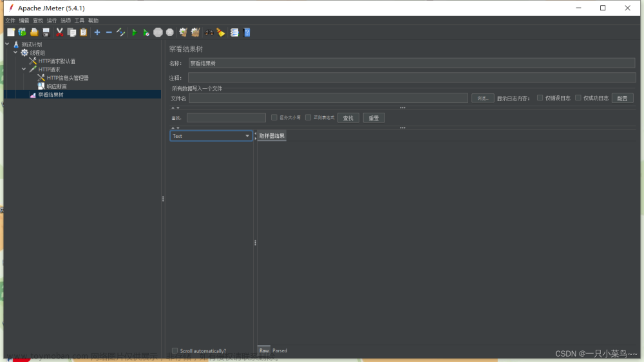Toggle element enabled state icon
Screen dimensions: 644x362
click(121, 32)
